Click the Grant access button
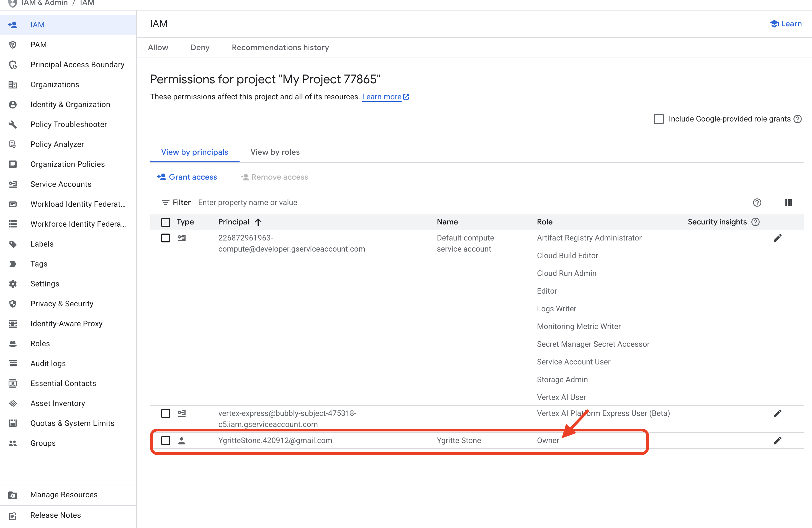The height and width of the screenshot is (528, 812). pos(187,177)
